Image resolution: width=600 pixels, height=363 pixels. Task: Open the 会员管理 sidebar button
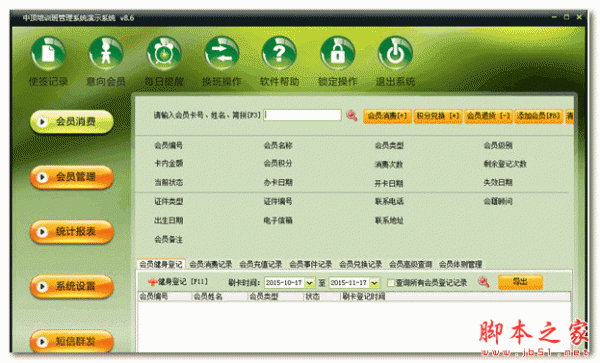pos(72,177)
